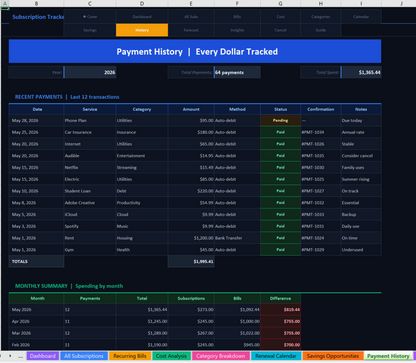Go to the Dashboard navigation button in header
The image size is (416, 363).
[142, 17]
